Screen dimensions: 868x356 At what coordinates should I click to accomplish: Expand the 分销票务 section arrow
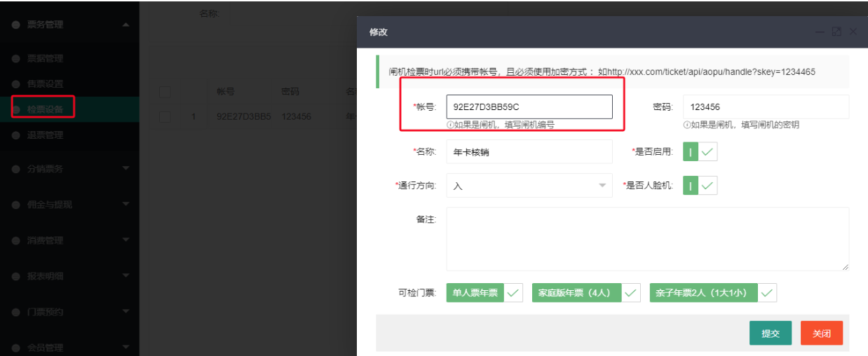pyautogui.click(x=126, y=168)
